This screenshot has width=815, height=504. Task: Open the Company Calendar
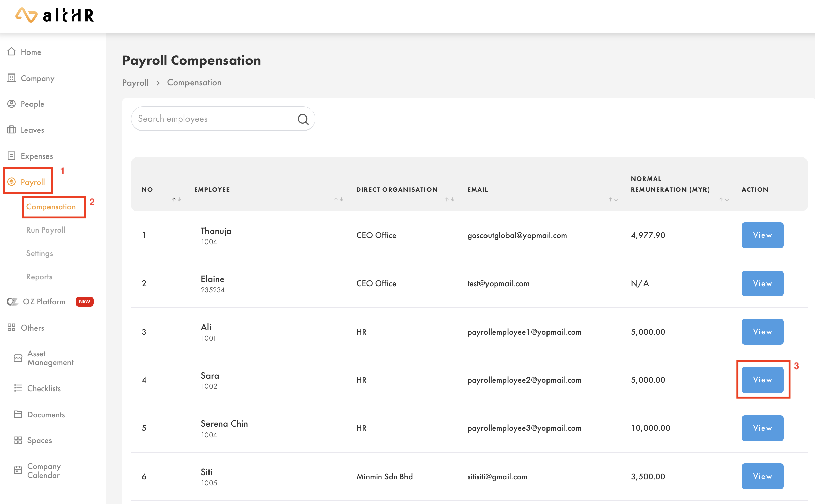coord(44,470)
